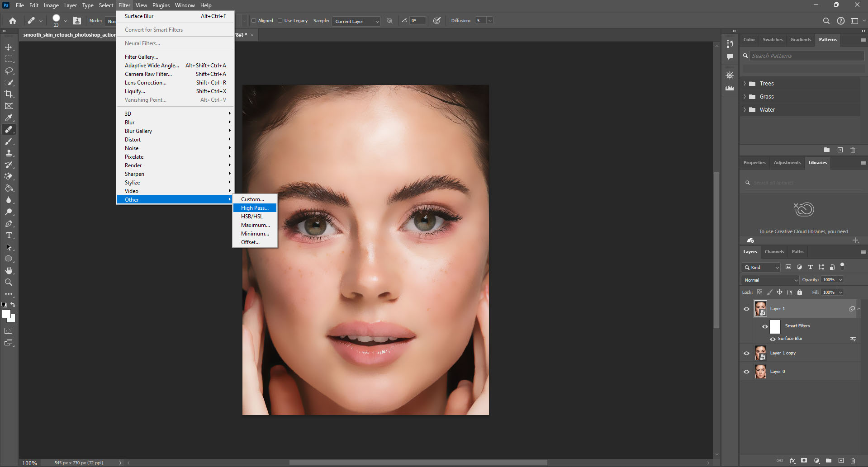Select the Paint Bucket tool
Image resolution: width=868 pixels, height=467 pixels.
pos(9,188)
